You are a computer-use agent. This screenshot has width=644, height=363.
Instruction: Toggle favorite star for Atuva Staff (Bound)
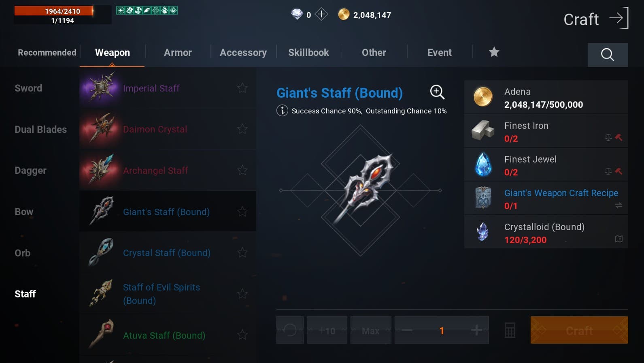pos(242,335)
